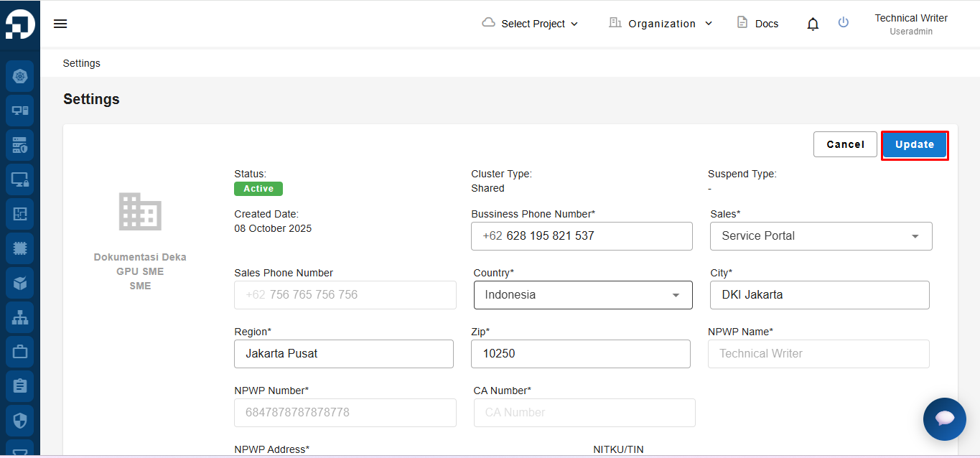Click the notification bell icon

pos(813,24)
